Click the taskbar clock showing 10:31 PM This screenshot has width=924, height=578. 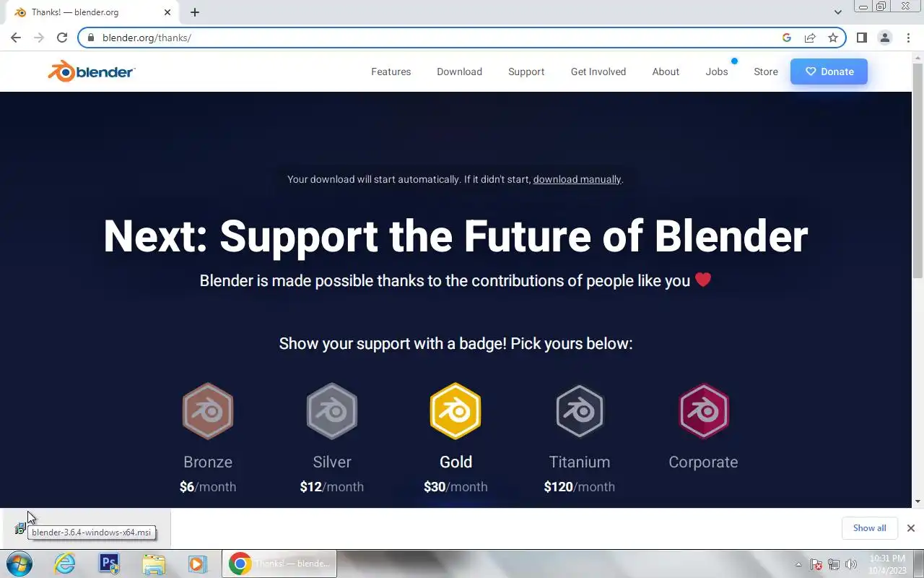[x=887, y=564]
